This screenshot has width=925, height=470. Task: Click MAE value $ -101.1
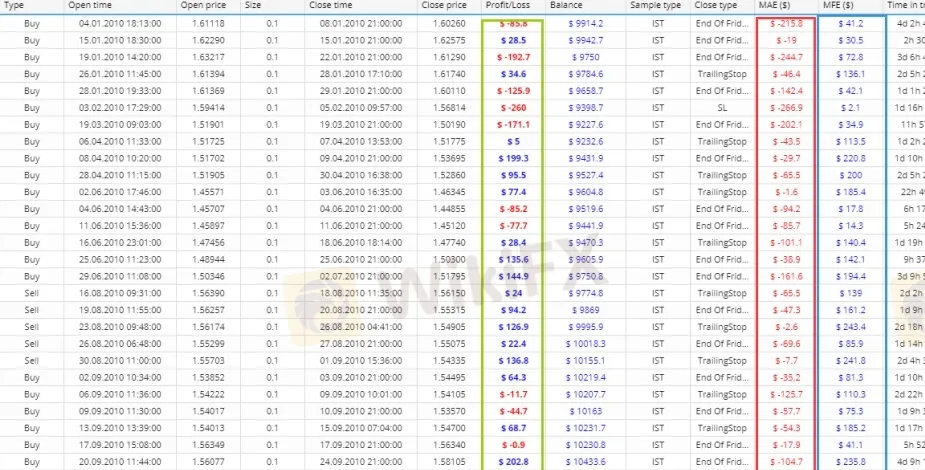[x=786, y=242]
